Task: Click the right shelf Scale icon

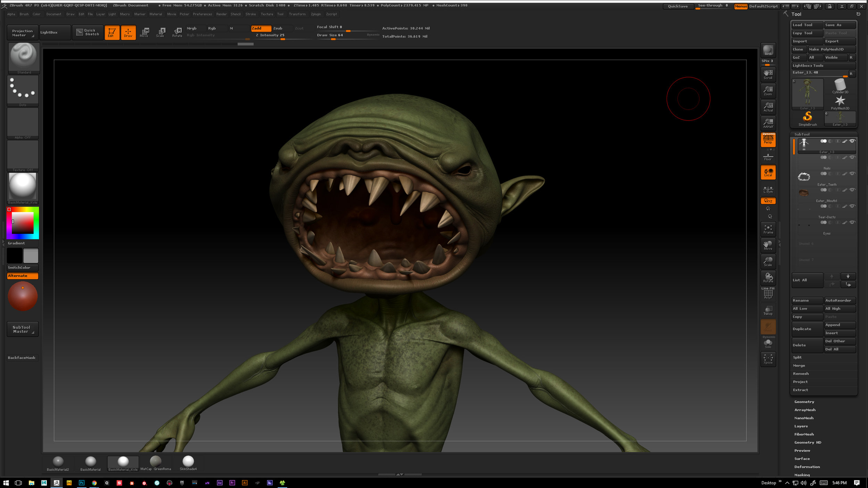Action: point(768,262)
